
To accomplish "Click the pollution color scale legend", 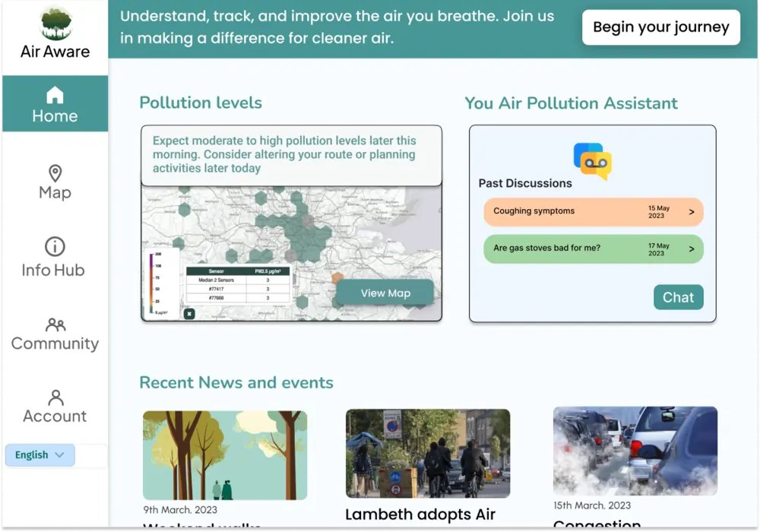I will point(153,283).
